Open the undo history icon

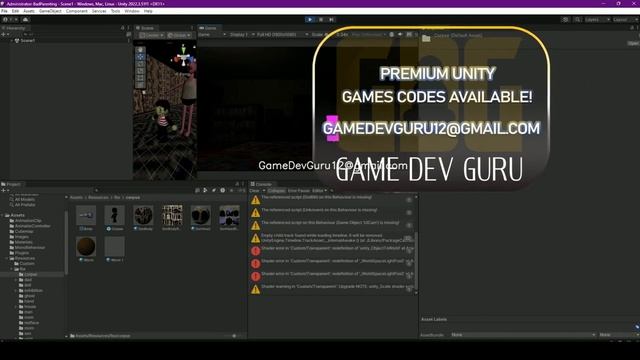565,19
